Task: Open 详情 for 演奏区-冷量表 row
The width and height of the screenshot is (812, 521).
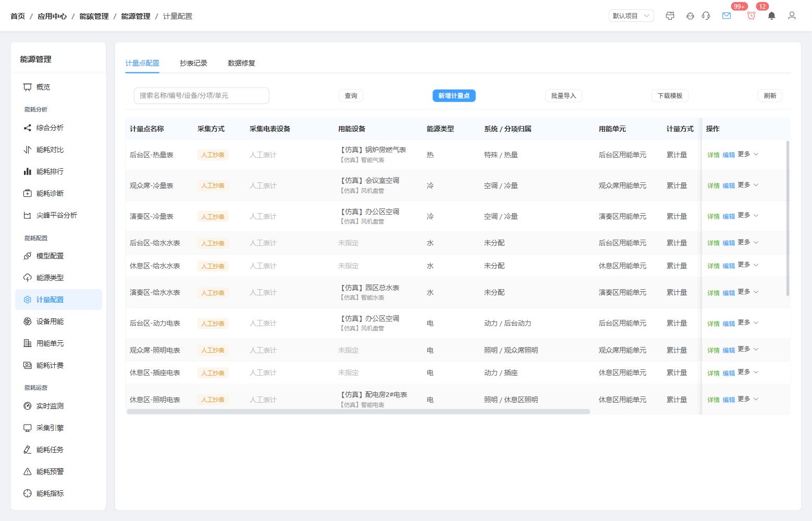Action: tap(713, 217)
